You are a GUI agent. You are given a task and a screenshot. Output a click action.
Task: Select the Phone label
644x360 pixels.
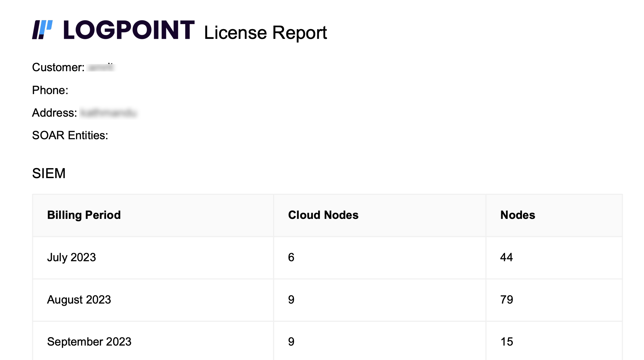[50, 90]
